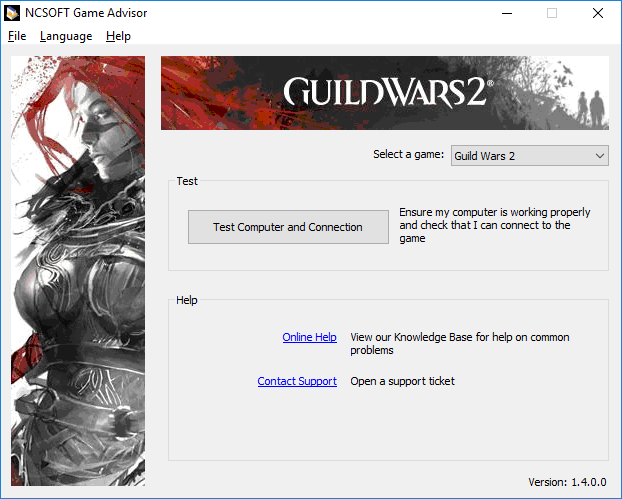Image resolution: width=622 pixels, height=499 pixels.
Task: Click the Guild Wars 2 logo banner
Action: pyautogui.click(x=385, y=93)
